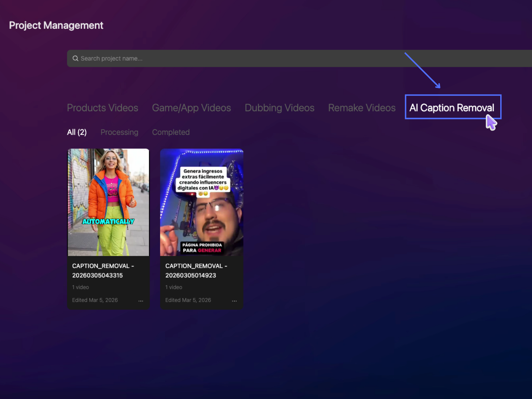Image resolution: width=532 pixels, height=399 pixels.
Task: Go to the Remake Videos tab
Action: tap(362, 108)
